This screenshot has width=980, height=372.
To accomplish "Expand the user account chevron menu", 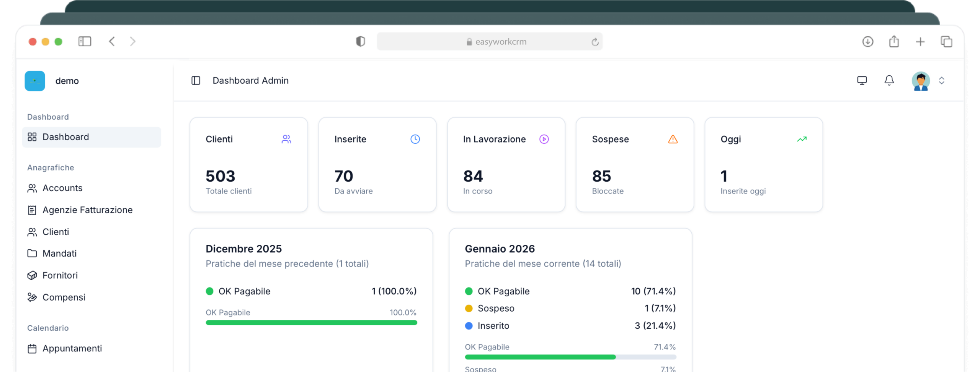I will (942, 81).
